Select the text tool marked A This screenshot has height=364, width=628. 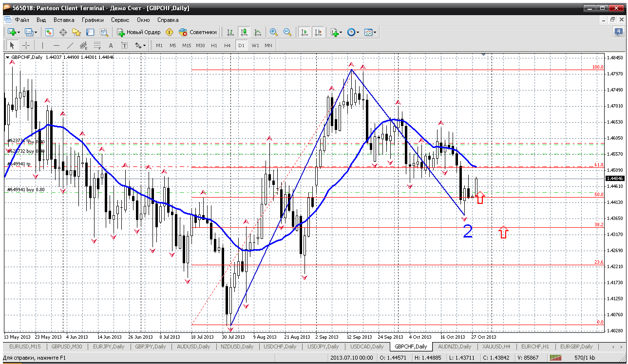(x=111, y=45)
